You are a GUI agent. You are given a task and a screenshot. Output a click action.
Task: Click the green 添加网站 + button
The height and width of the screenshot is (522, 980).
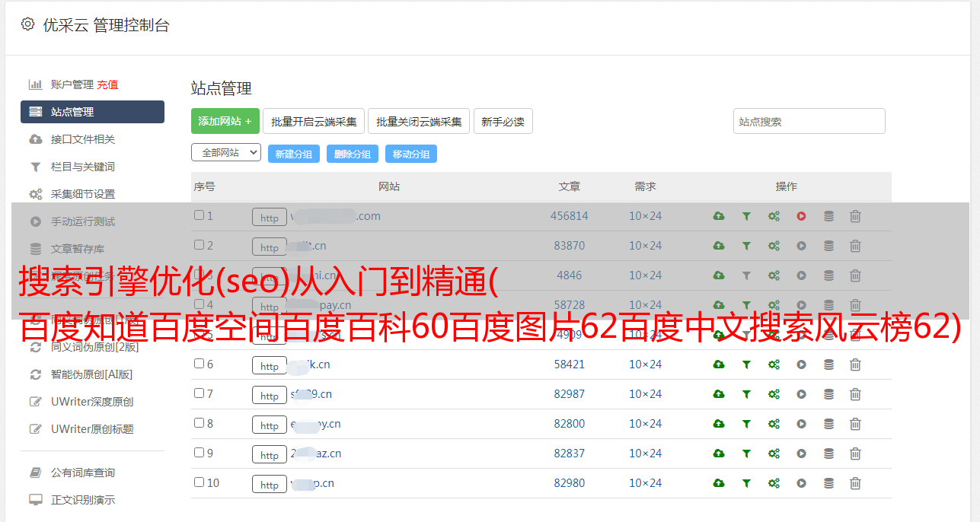(x=225, y=121)
